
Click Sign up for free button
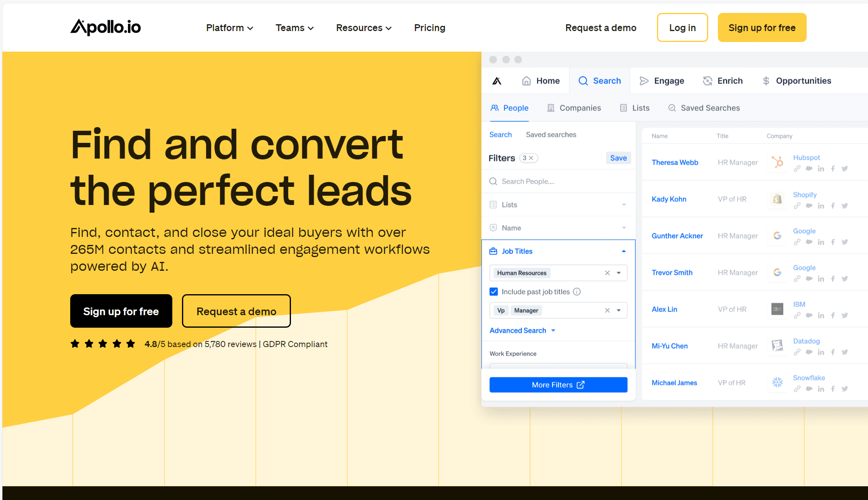click(762, 27)
